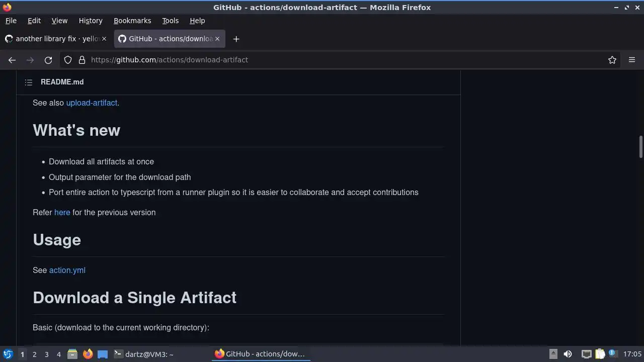Switch to workspace 4
This screenshot has height=362, width=644.
58,354
